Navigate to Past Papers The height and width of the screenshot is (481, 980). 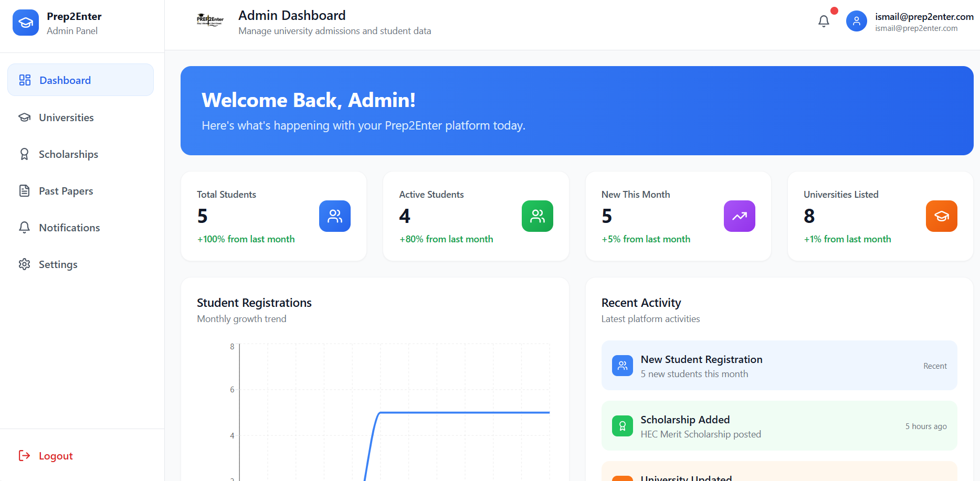coord(66,191)
